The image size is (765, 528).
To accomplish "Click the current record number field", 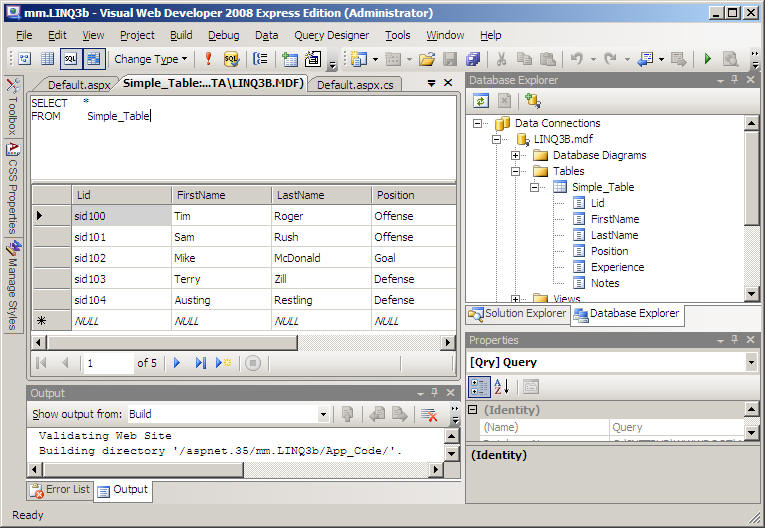I will pyautogui.click(x=108, y=363).
